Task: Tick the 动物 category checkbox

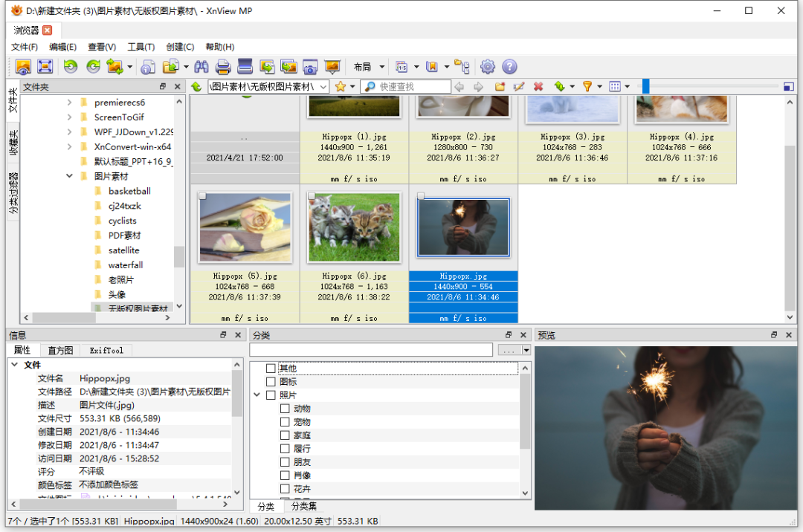Action: click(285, 409)
